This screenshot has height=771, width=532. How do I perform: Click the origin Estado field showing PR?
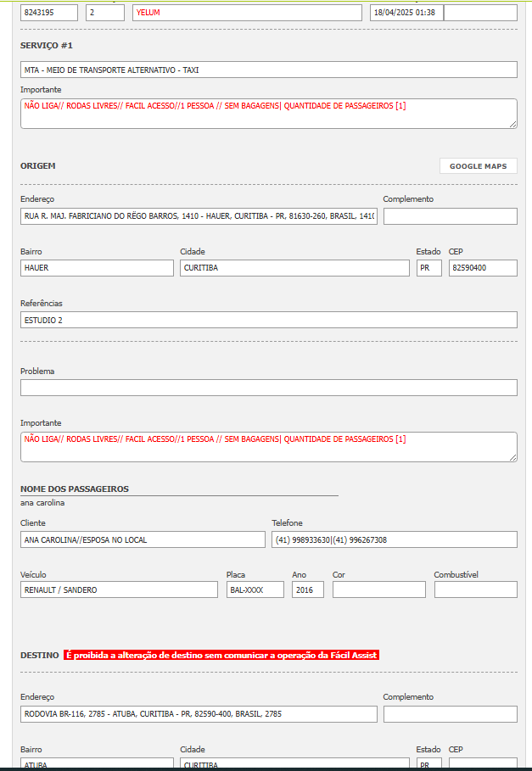pyautogui.click(x=428, y=268)
